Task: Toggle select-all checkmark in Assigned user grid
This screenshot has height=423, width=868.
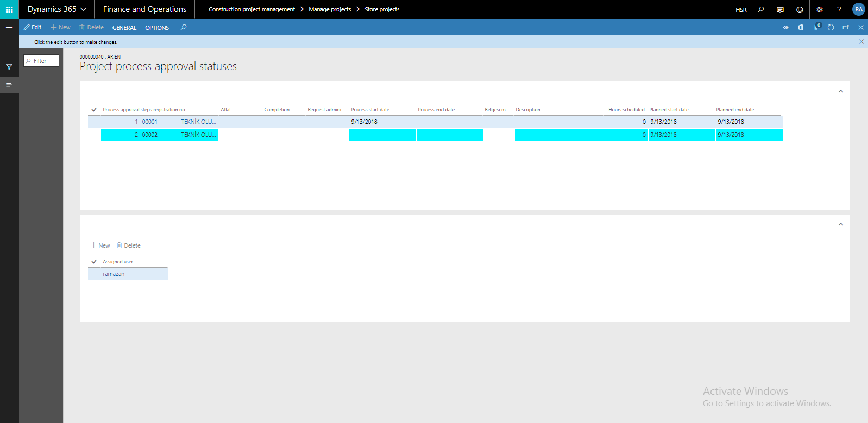Action: tap(94, 262)
